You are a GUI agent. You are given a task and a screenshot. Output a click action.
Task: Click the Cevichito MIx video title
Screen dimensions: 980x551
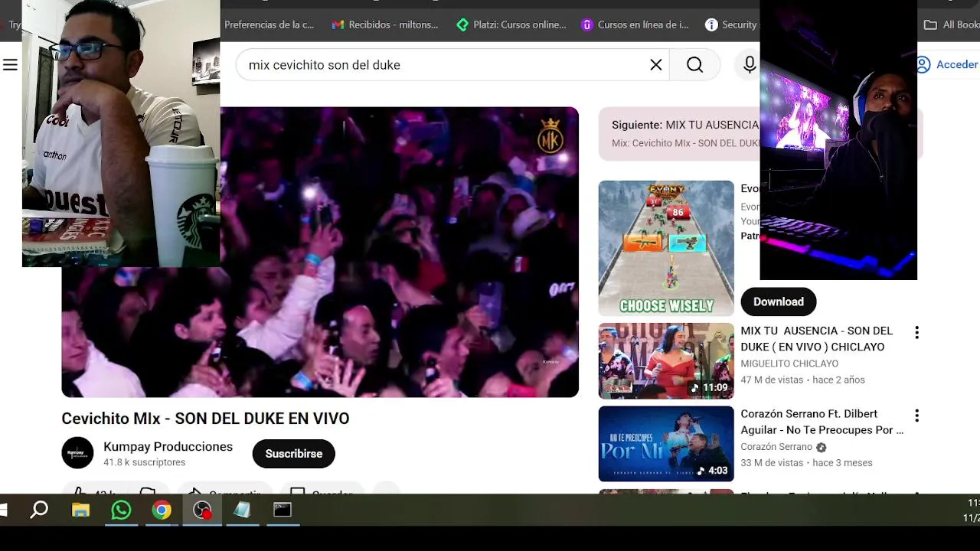point(205,419)
